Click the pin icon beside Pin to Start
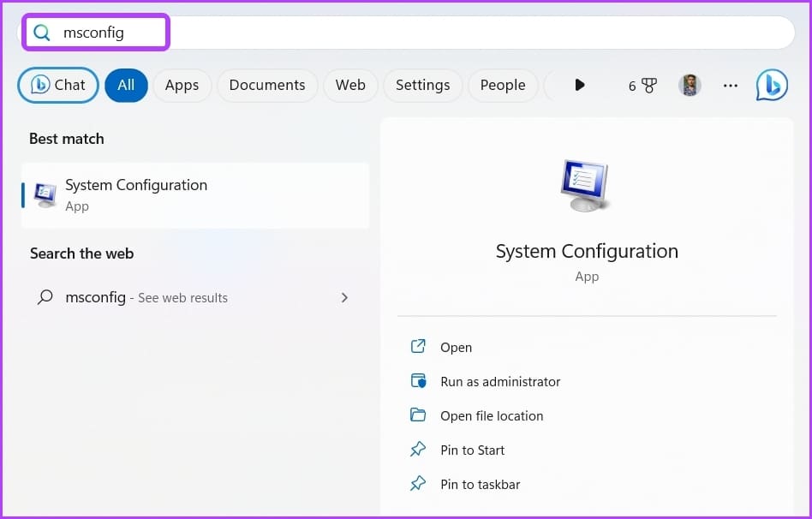This screenshot has width=812, height=519. coord(418,449)
